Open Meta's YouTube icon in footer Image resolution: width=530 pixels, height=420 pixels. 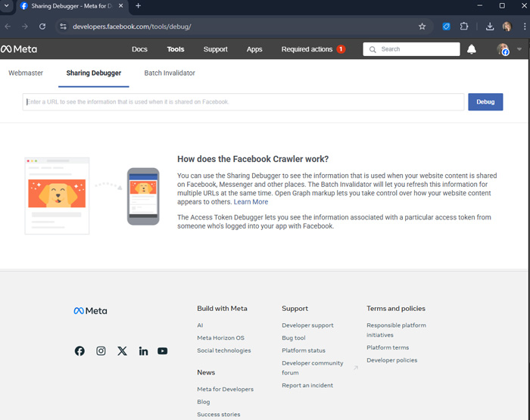163,351
